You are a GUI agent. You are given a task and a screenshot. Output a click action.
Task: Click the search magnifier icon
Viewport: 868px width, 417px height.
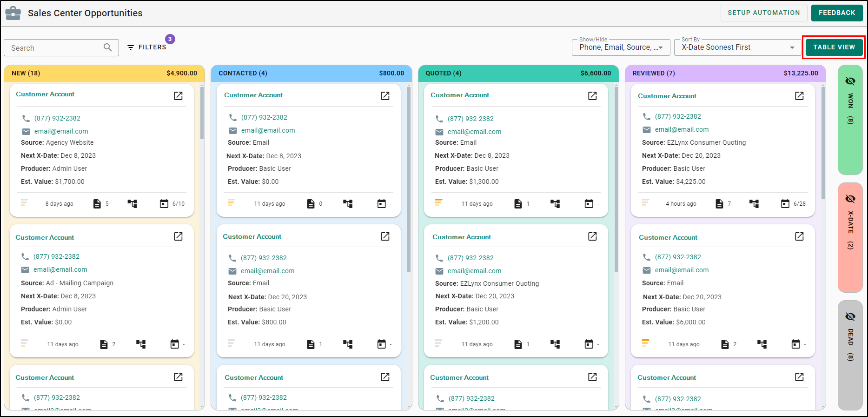click(x=108, y=47)
